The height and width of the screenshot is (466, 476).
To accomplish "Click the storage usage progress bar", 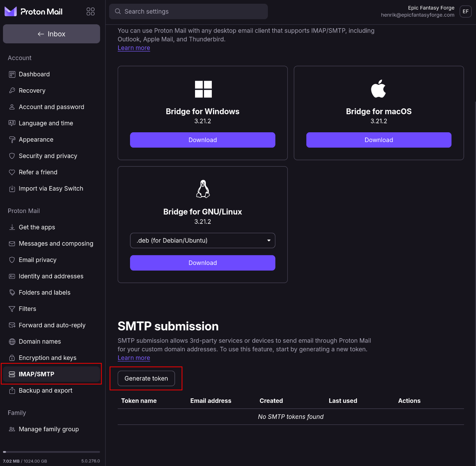I will 52,452.
